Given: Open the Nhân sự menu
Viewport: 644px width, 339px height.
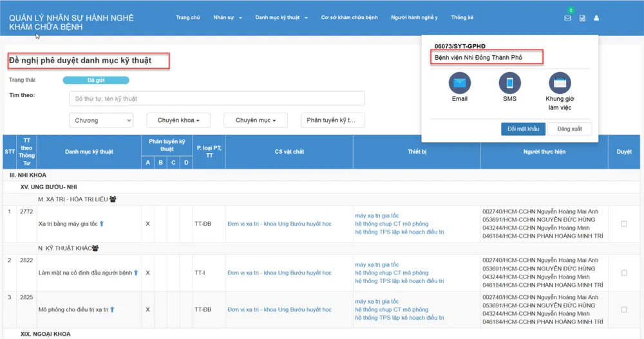Looking at the screenshot, I should [227, 17].
